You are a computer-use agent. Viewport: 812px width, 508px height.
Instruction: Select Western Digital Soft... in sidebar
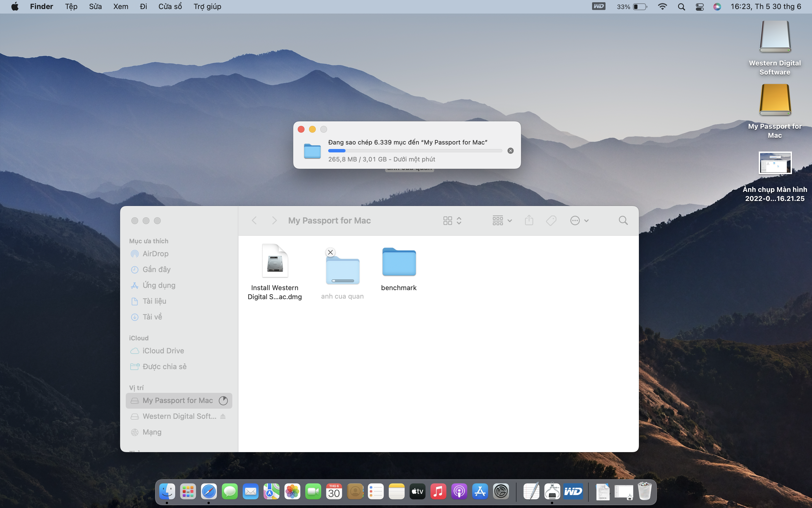pos(179,416)
